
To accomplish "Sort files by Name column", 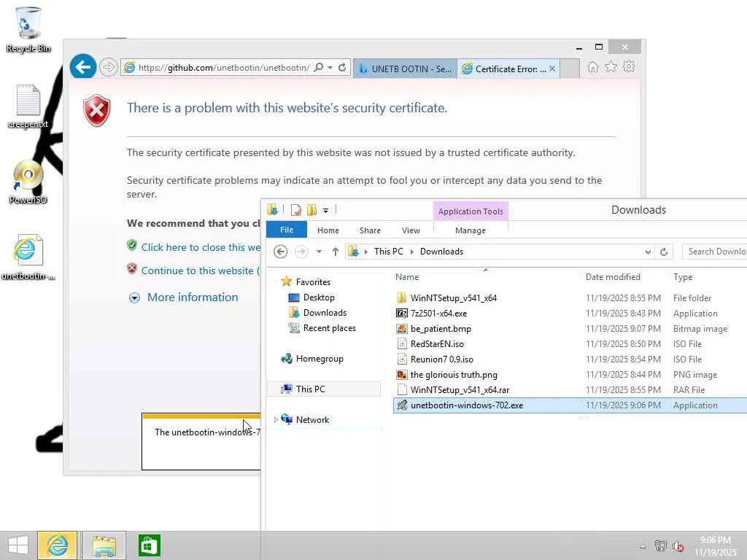I will pos(407,277).
